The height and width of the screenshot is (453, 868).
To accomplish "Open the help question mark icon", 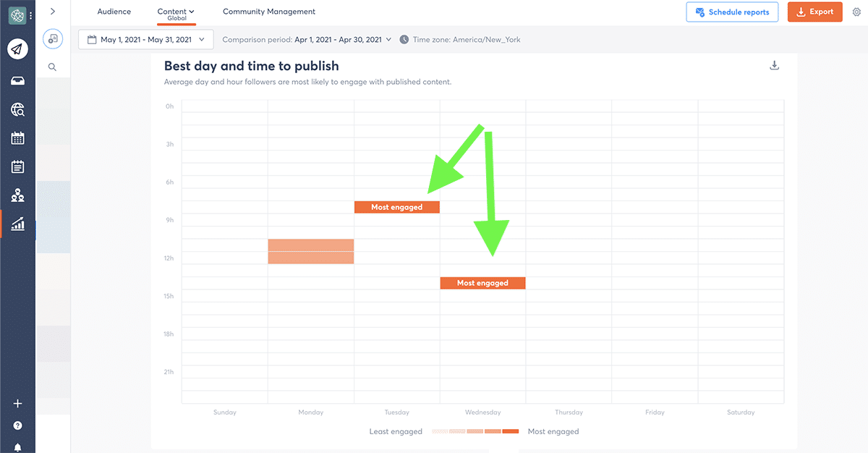I will click(18, 426).
